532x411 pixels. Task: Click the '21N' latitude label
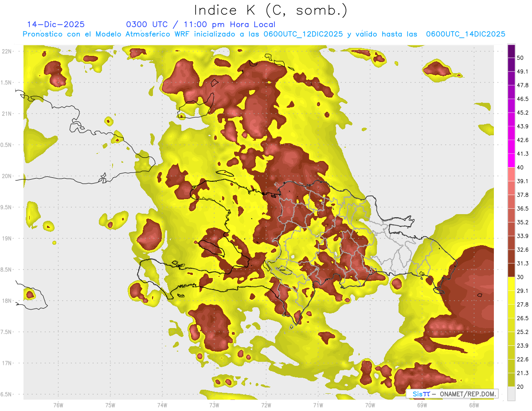[x=7, y=114]
